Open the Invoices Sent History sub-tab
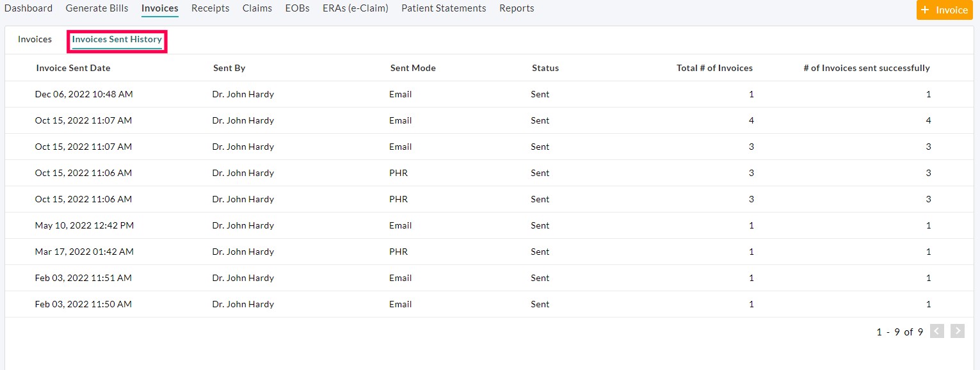Image resolution: width=980 pixels, height=370 pixels. pyautogui.click(x=116, y=40)
